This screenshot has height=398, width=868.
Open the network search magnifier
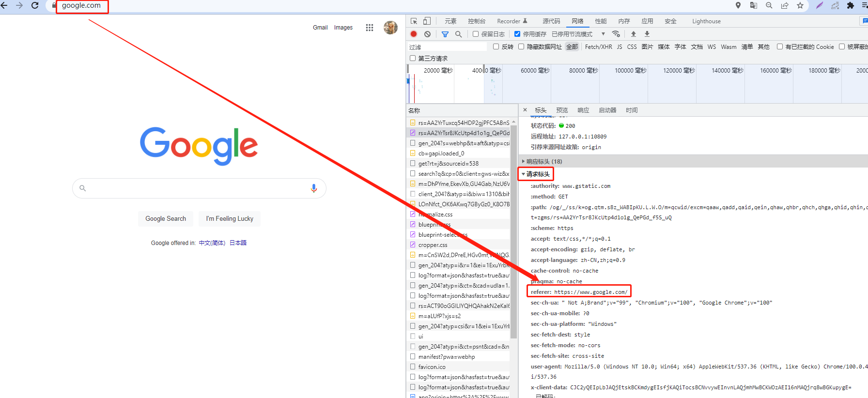click(459, 34)
